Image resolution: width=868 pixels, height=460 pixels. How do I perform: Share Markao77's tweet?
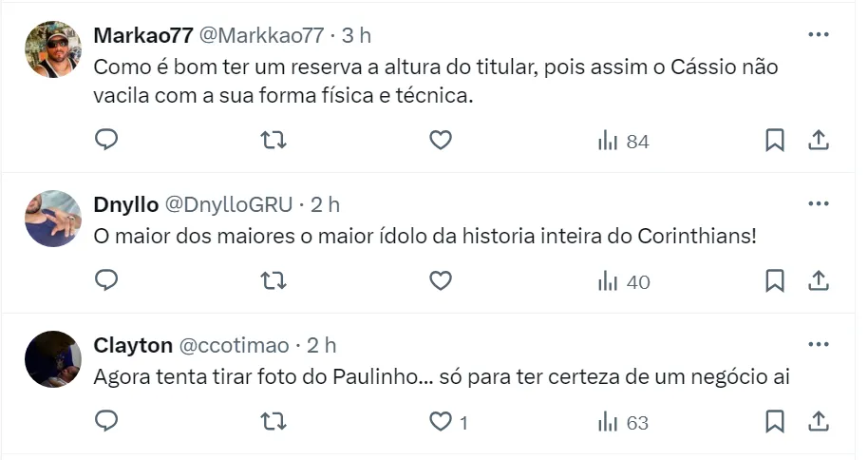[819, 141]
